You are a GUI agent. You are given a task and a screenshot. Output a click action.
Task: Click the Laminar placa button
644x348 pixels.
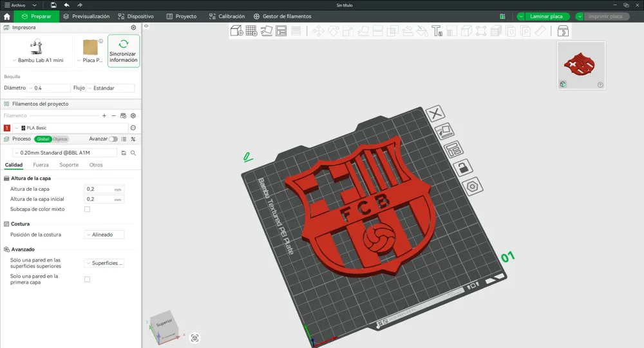pos(546,17)
